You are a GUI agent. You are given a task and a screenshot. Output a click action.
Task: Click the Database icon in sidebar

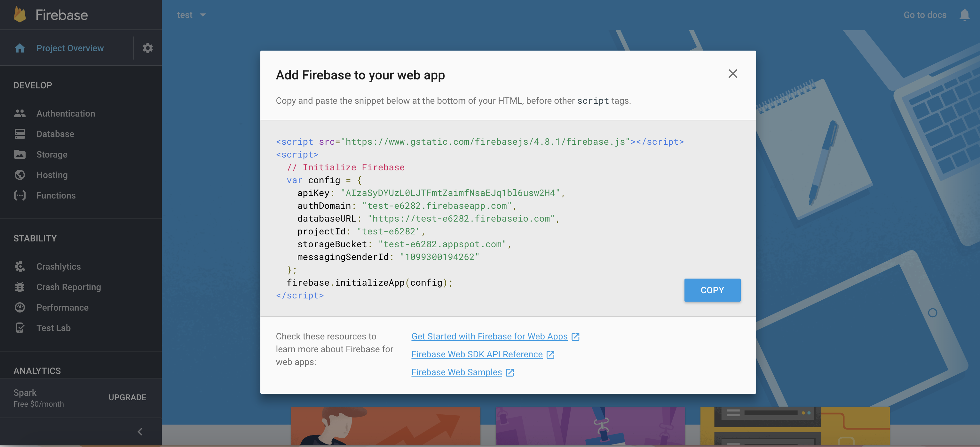click(x=20, y=134)
